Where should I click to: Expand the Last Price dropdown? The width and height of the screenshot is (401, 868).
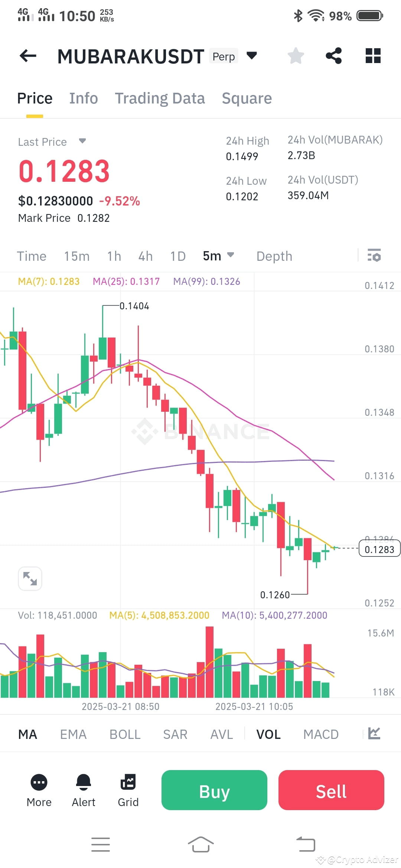[x=82, y=141]
